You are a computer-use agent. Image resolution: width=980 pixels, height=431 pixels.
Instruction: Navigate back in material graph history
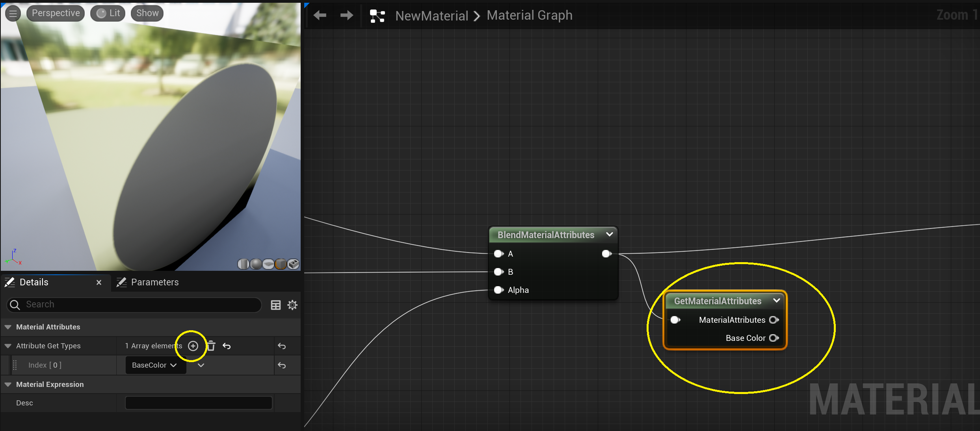[x=320, y=15]
